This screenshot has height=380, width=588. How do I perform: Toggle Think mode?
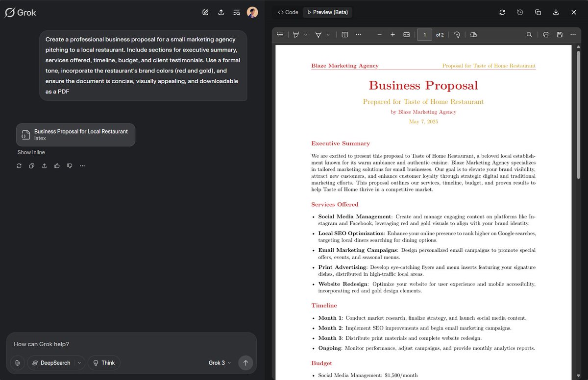[x=104, y=363]
